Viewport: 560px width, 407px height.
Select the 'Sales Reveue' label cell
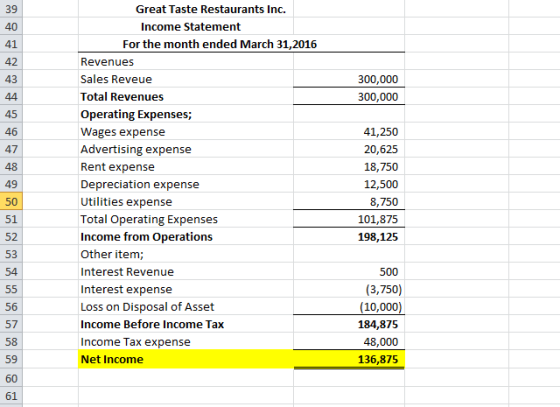[x=186, y=79]
